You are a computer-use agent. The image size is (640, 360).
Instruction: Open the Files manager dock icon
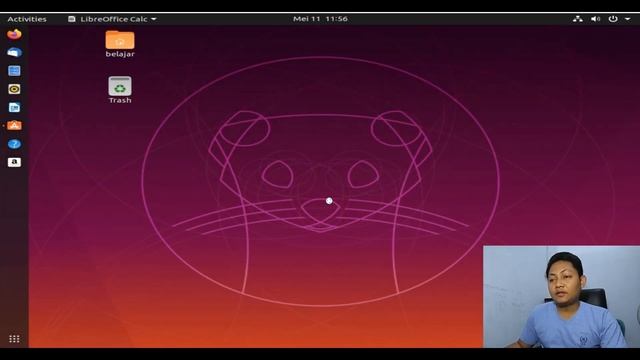[14, 71]
